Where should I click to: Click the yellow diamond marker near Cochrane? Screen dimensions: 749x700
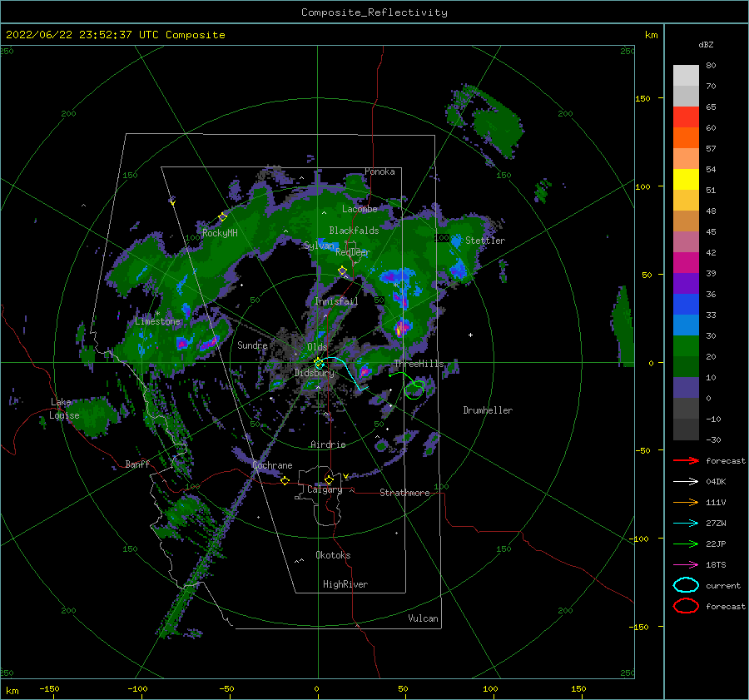point(285,480)
